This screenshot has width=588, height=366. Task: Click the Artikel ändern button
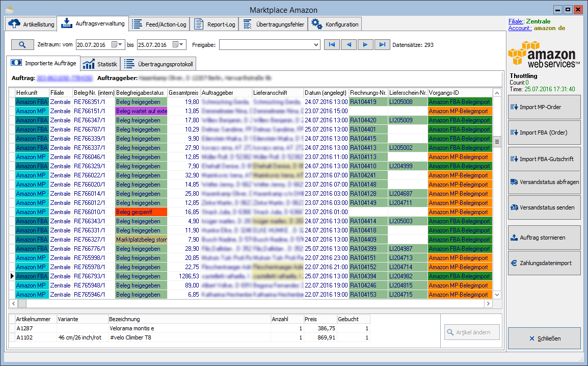tap(472, 332)
